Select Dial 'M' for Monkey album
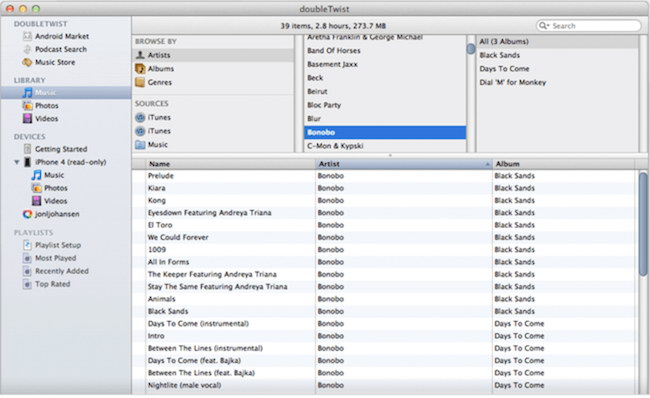Image resolution: width=650 pixels, height=398 pixels. (513, 83)
